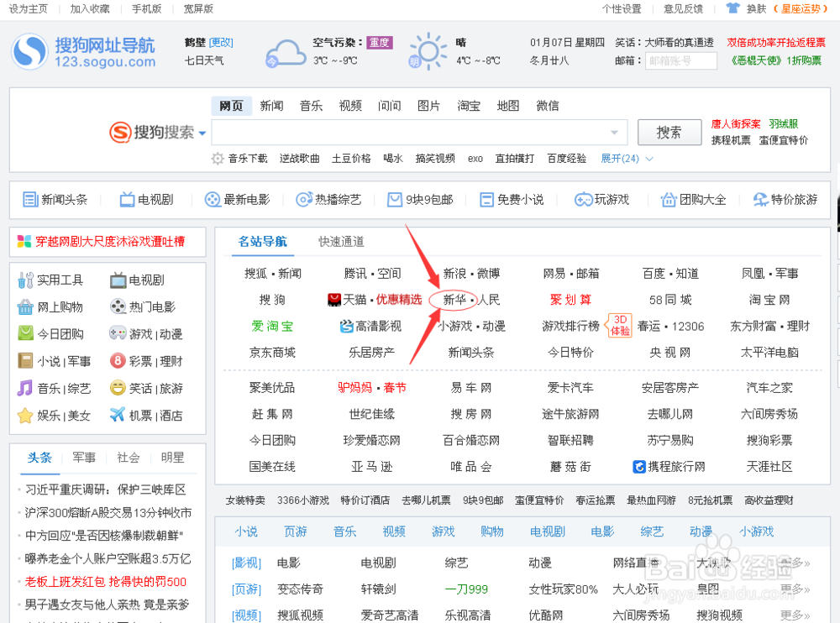
Task: Select the 图片 search tab
Action: tap(428, 106)
